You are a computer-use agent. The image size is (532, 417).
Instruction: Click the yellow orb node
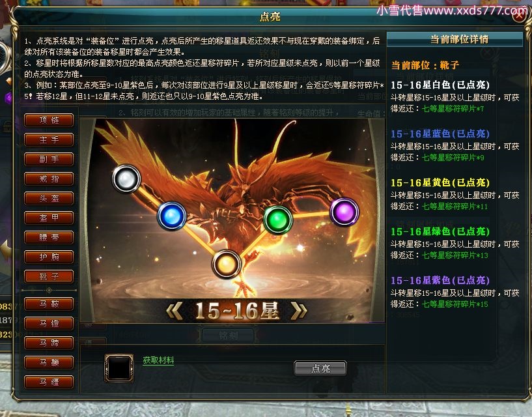click(227, 264)
